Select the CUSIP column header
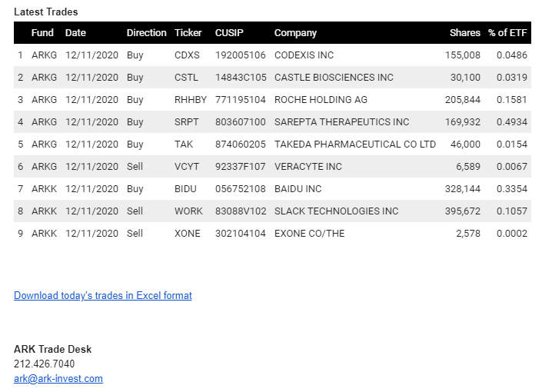Screen dimensions: 552x392 (x=229, y=33)
